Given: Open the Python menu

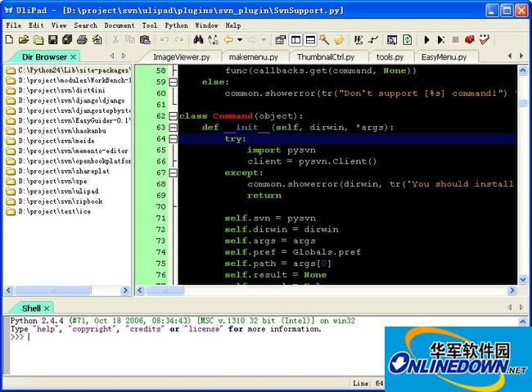Looking at the screenshot, I should [x=177, y=25].
